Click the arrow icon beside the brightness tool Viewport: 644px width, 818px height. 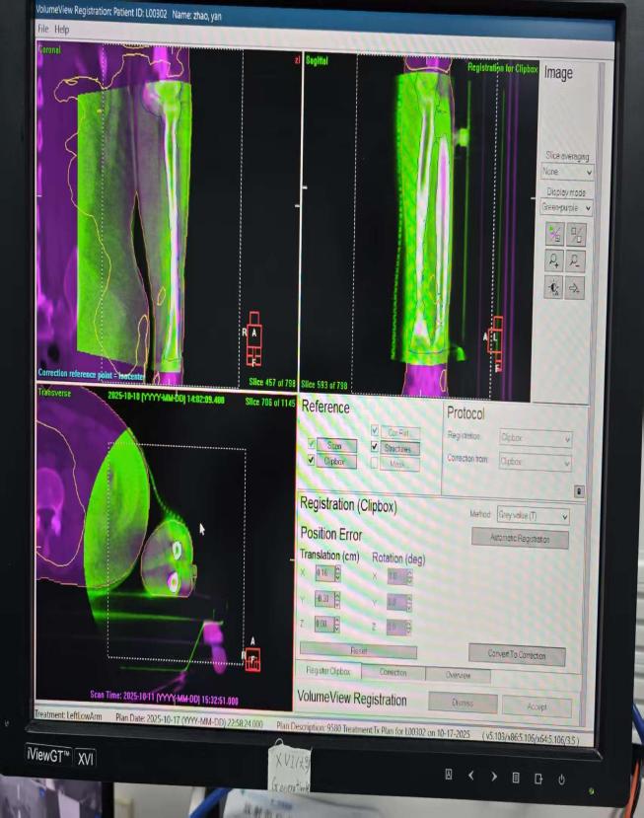click(x=577, y=287)
